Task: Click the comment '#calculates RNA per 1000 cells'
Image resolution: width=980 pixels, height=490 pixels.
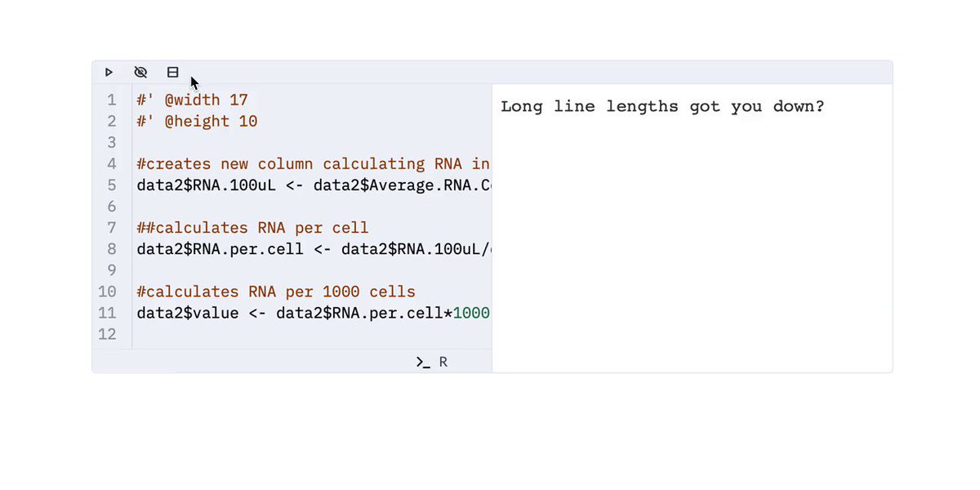Action: [x=276, y=292]
